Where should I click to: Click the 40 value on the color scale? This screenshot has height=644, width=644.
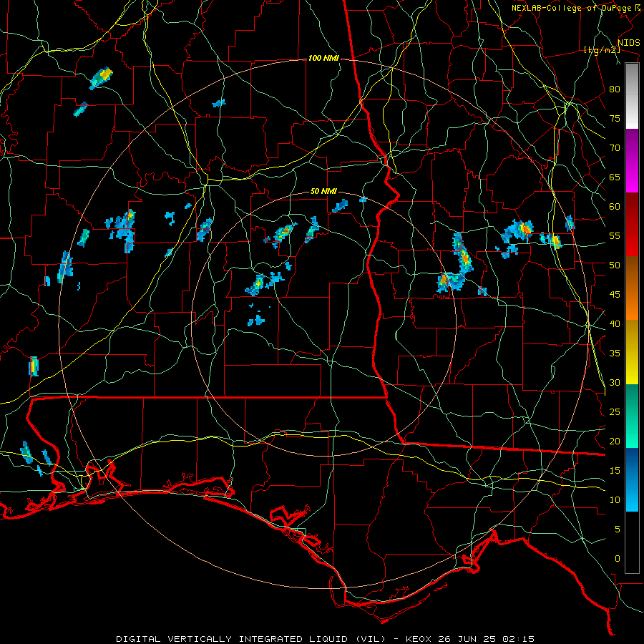click(x=615, y=323)
